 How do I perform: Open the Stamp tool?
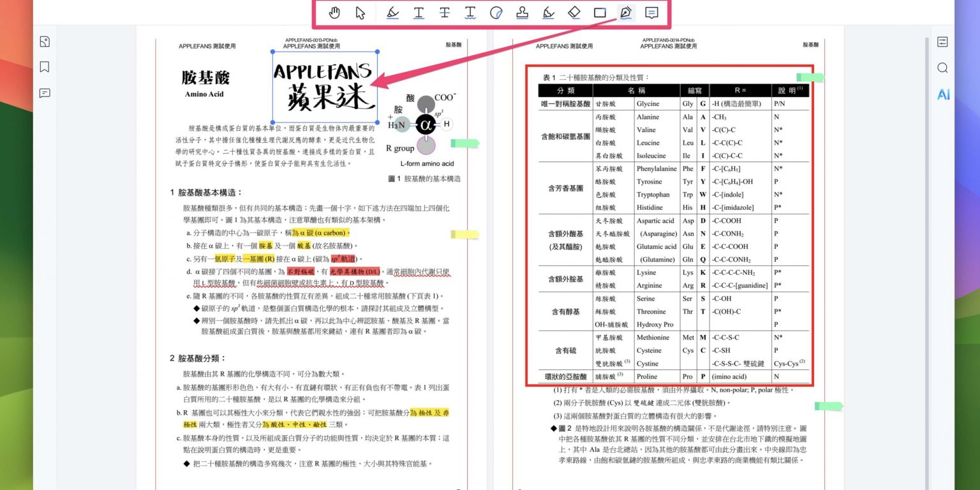(522, 13)
